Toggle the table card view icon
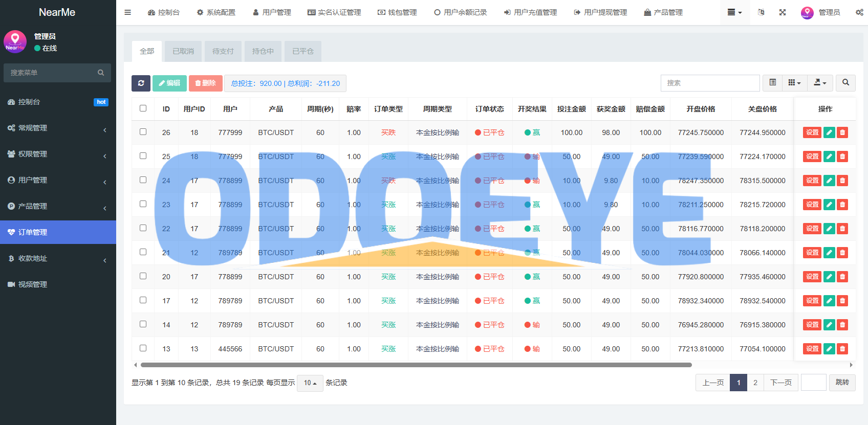The height and width of the screenshot is (425, 868). point(773,83)
